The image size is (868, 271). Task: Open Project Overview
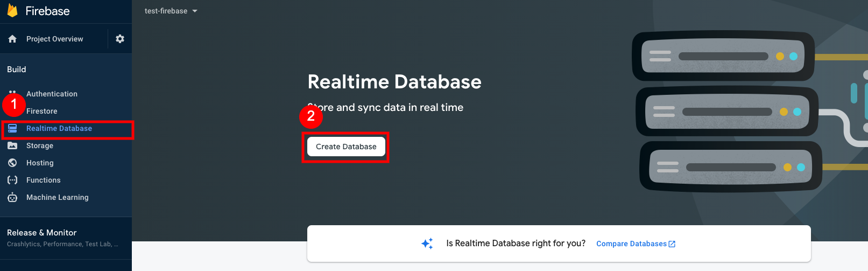point(54,39)
